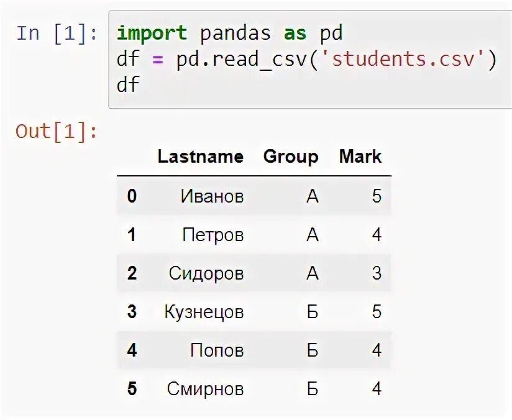Click the Попов lastname cell
Screen dimensions: 512x420
tap(217, 350)
